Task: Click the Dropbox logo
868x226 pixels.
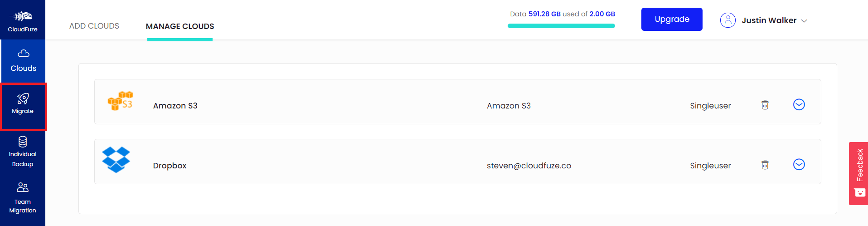Action: coord(116,160)
